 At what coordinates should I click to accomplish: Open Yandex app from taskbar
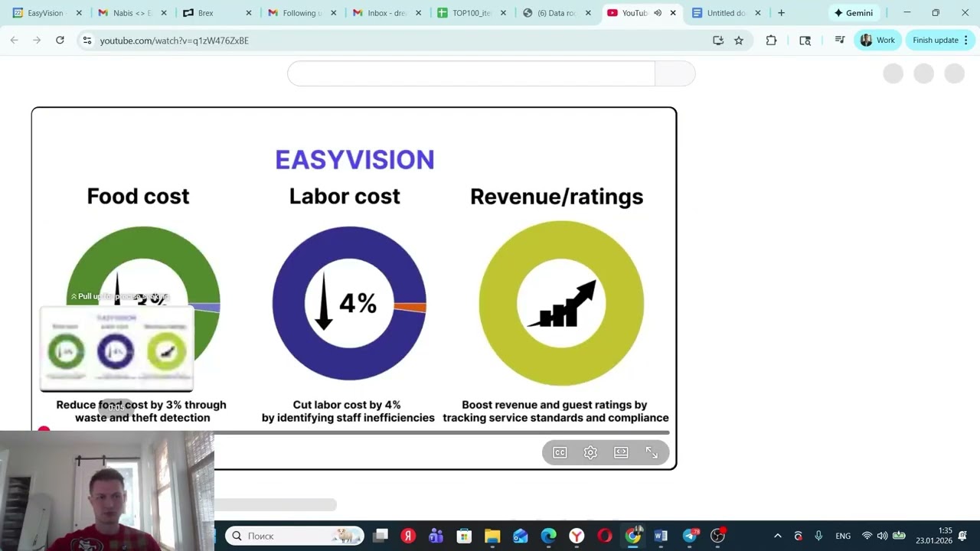coord(408,536)
